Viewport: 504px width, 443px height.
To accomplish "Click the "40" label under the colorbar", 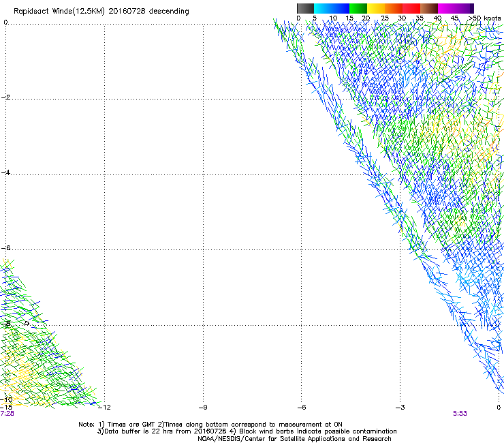I will point(437,18).
